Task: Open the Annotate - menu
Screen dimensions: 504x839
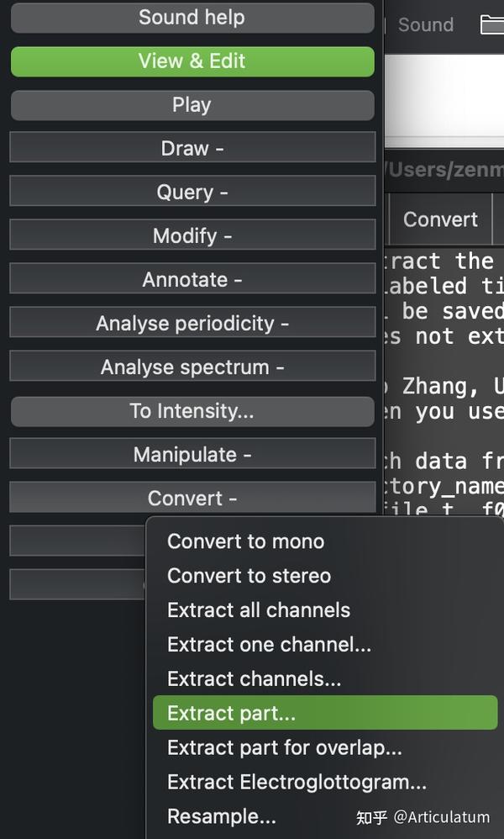Action: [192, 280]
